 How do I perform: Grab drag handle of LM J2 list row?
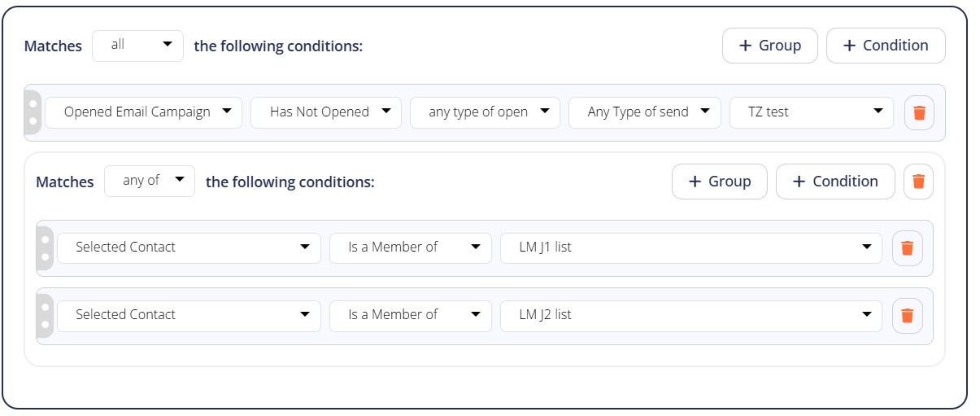(45, 316)
